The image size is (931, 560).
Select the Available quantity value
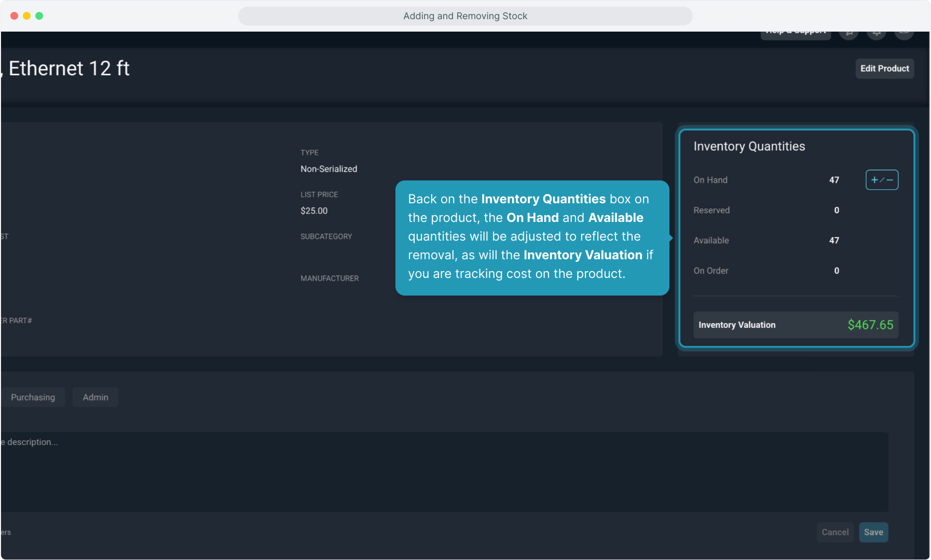point(834,241)
